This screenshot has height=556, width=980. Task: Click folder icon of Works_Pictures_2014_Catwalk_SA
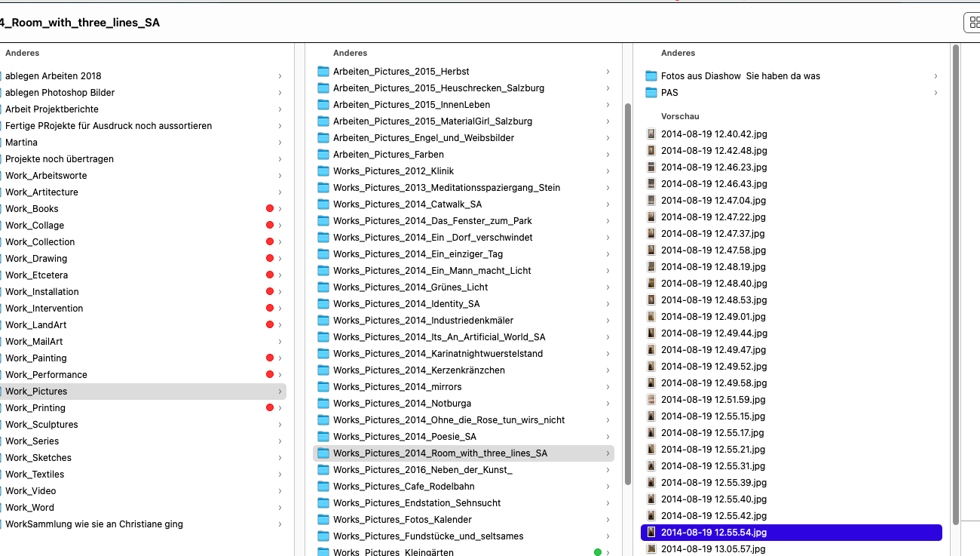(x=323, y=204)
